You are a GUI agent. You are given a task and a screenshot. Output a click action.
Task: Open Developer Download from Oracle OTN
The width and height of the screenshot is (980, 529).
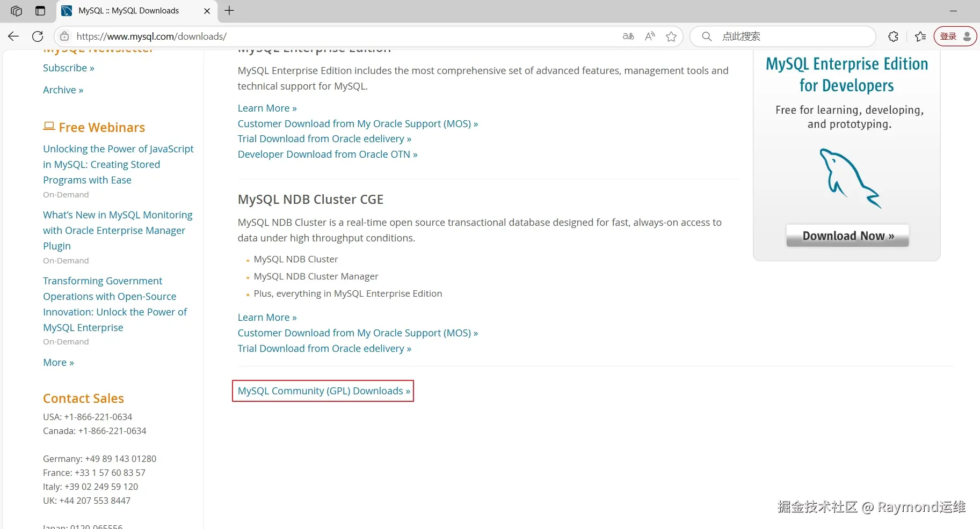point(328,155)
